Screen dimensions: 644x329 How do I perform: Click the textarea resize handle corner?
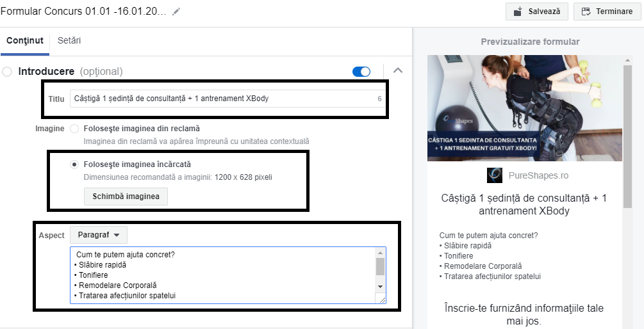pos(383,300)
